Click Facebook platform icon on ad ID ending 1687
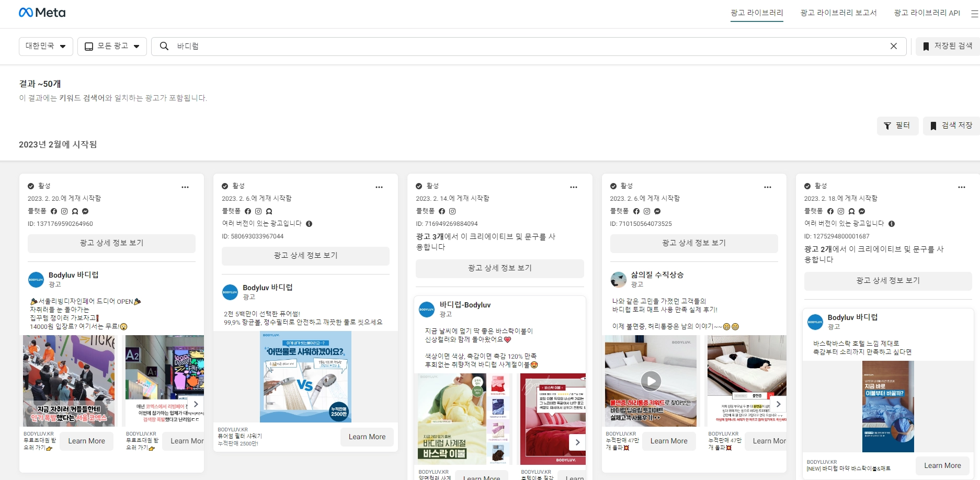 click(830, 211)
